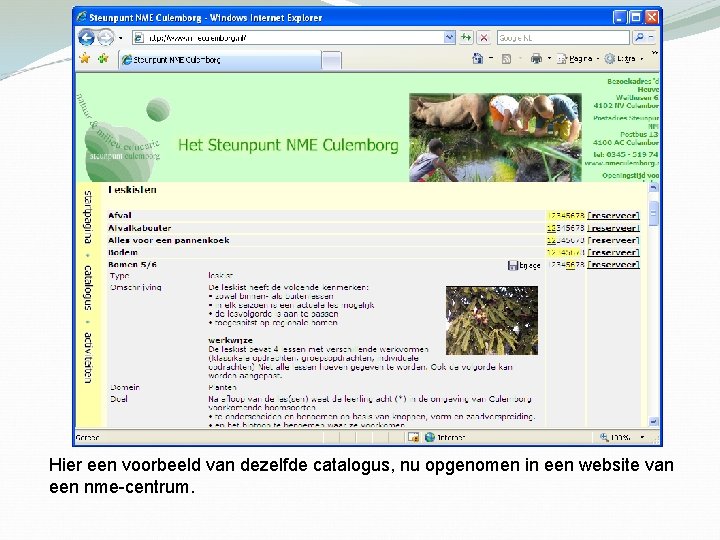Click the page icon beside the URL
Image resolution: width=720 pixels, height=540 pixels.
pyautogui.click(x=138, y=38)
